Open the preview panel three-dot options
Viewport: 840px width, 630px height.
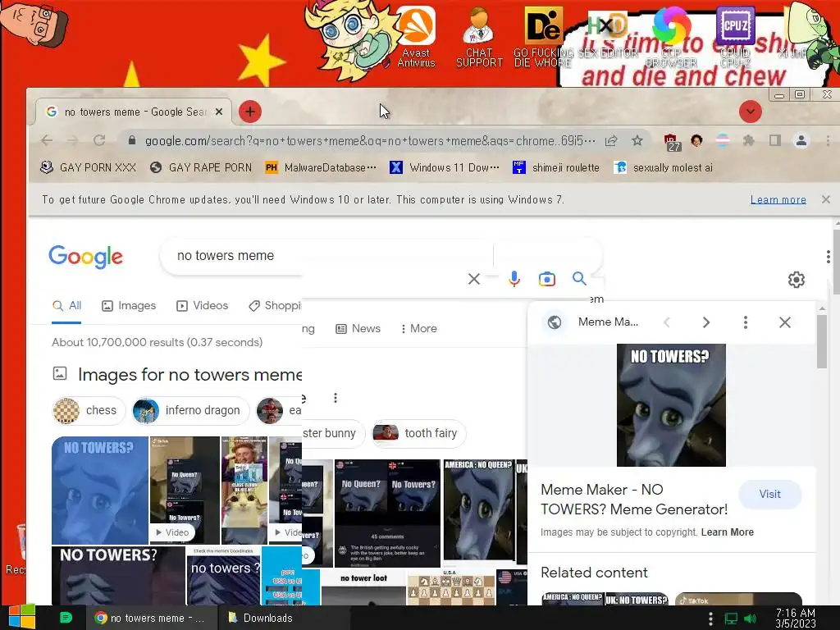(x=745, y=322)
